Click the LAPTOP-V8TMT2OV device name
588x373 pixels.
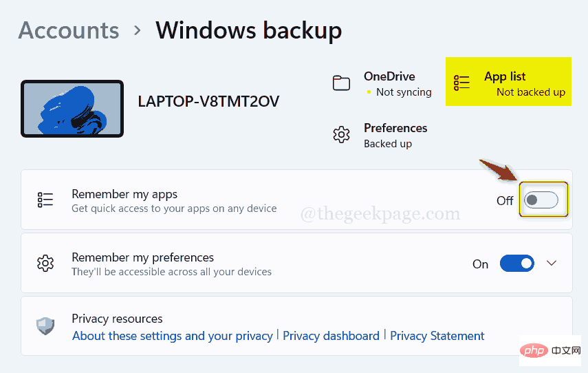208,101
